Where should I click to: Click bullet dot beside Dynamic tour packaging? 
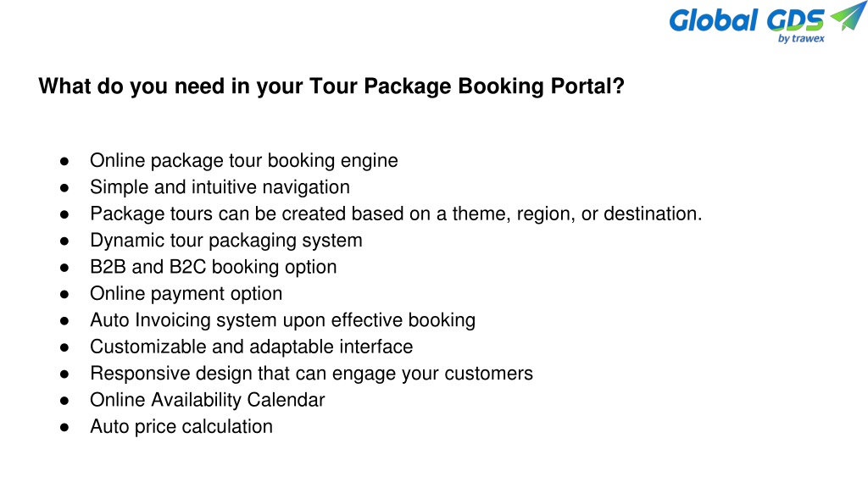point(64,241)
